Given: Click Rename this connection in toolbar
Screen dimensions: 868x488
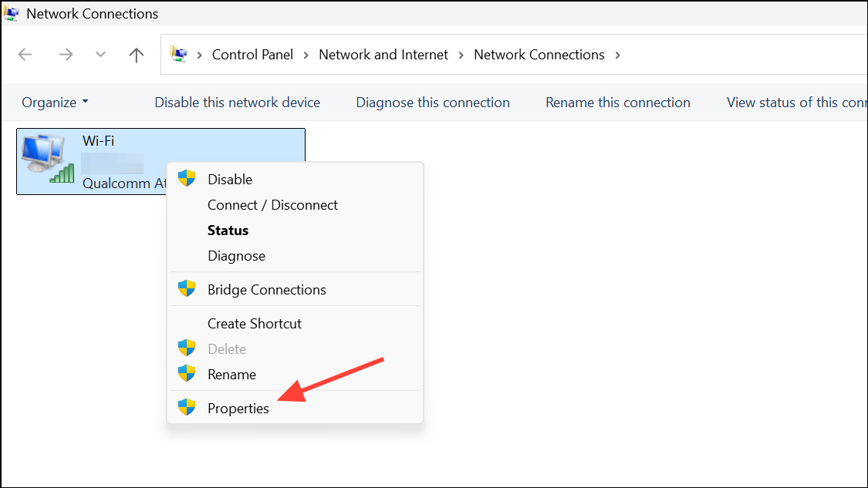Looking at the screenshot, I should click(617, 103).
